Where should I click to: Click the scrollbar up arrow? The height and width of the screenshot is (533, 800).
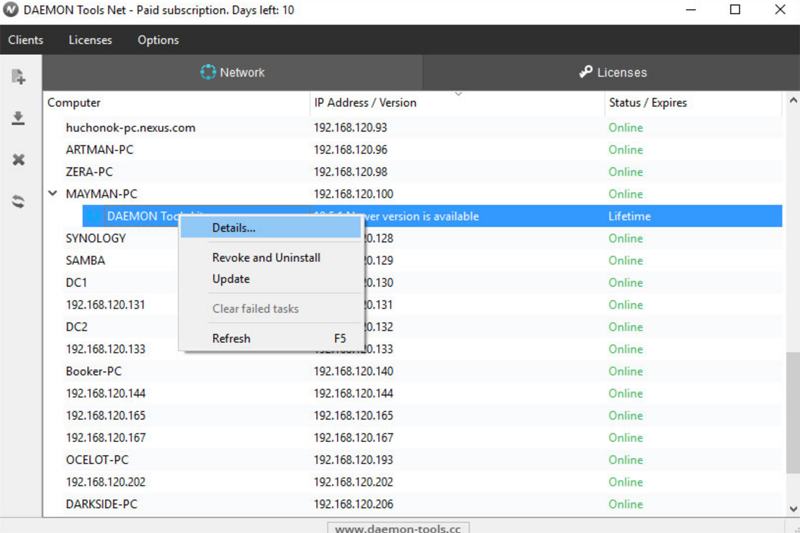[x=793, y=100]
